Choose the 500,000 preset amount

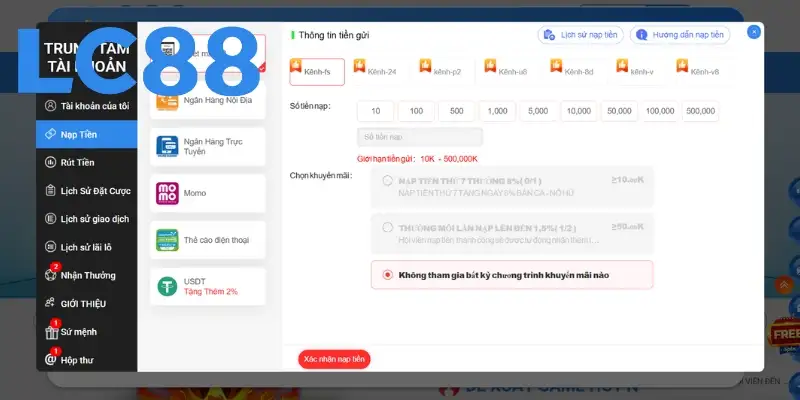tap(700, 111)
